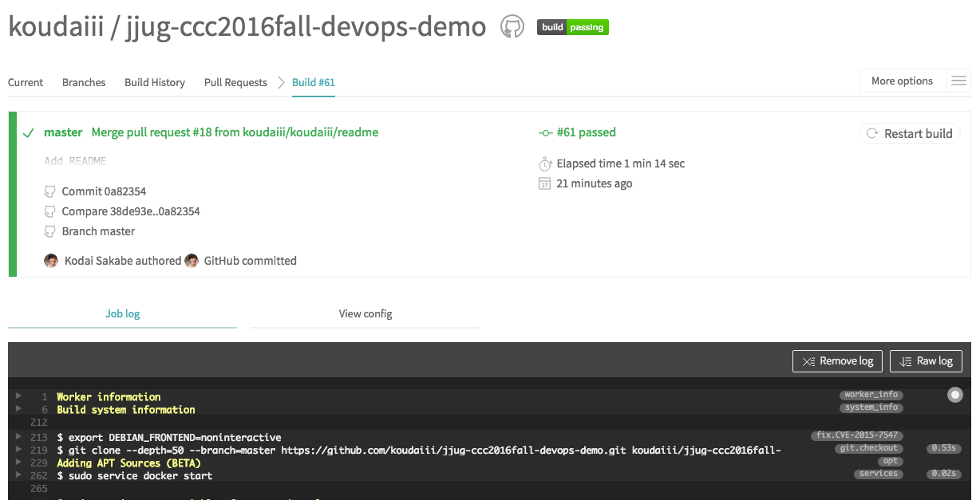The image size is (980, 500).
Task: Click the #61 passed build status
Action: (x=585, y=132)
